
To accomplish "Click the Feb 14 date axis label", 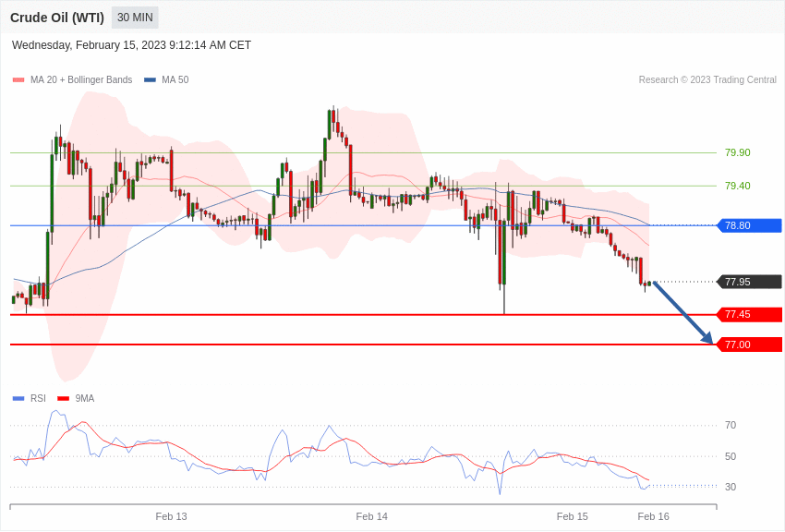I will (371, 516).
